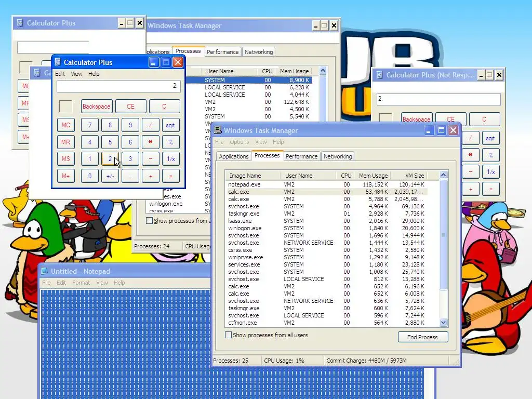Click the +/- sign key on front calculator
Screen dimensions: 532x399
pyautogui.click(x=110, y=176)
